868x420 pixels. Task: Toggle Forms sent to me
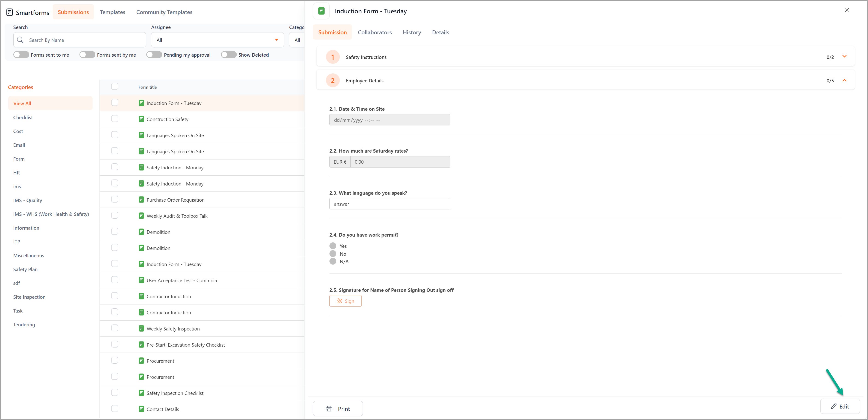tap(21, 55)
